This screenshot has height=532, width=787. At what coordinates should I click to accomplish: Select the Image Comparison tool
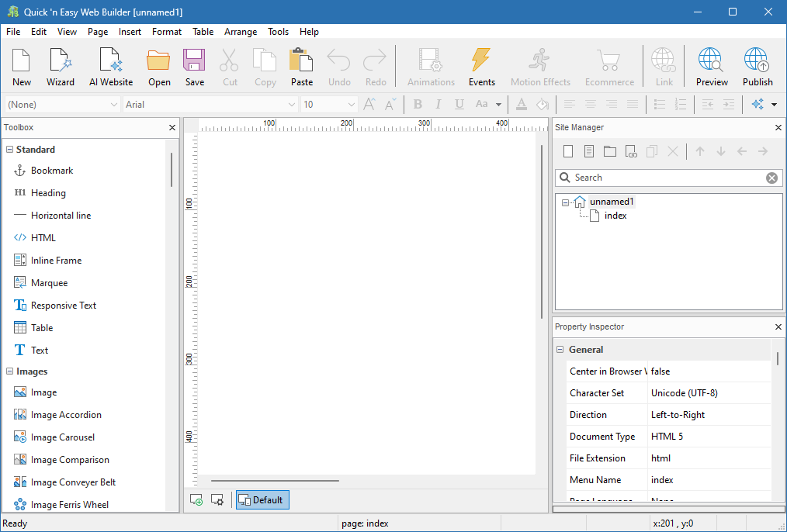(62, 460)
